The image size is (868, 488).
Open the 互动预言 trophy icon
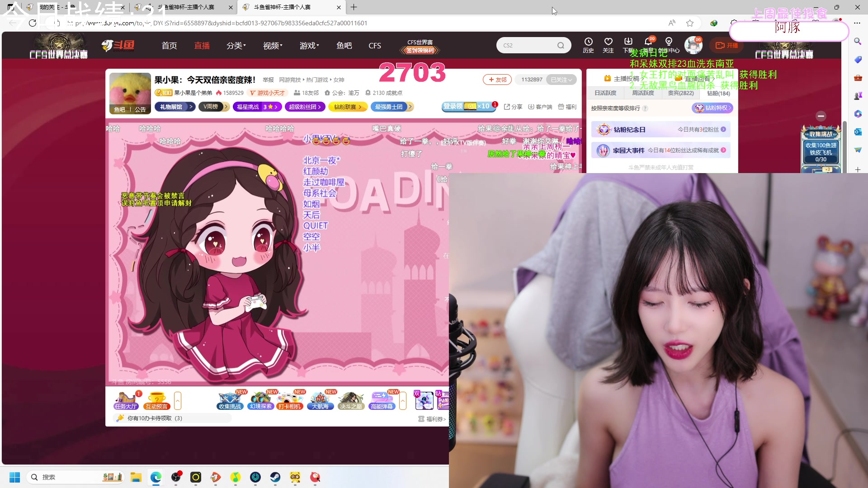tap(157, 400)
